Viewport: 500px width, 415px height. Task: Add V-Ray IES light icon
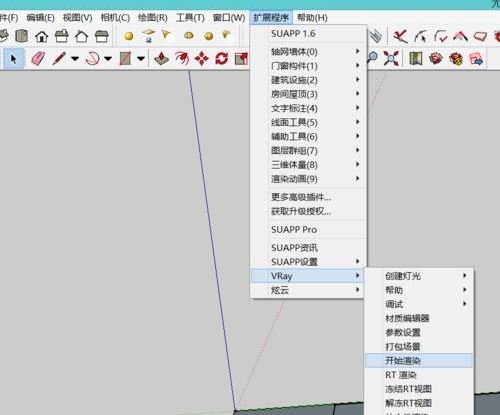(x=226, y=34)
